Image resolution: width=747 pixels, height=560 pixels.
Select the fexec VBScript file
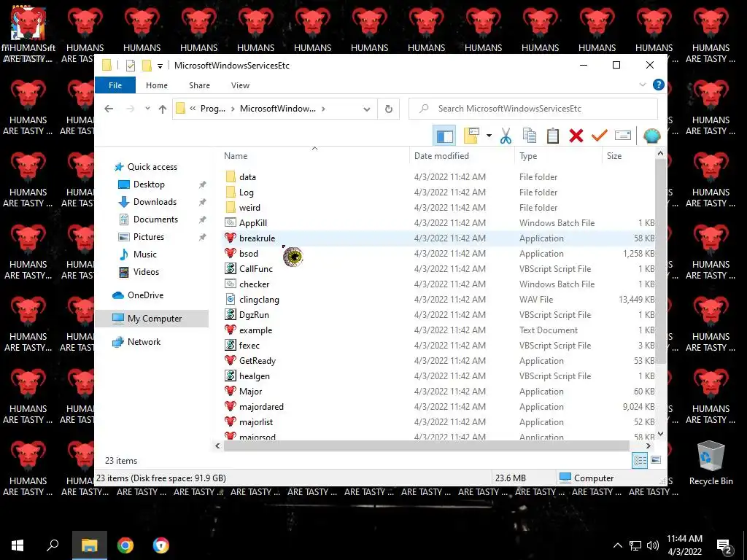[x=249, y=345]
